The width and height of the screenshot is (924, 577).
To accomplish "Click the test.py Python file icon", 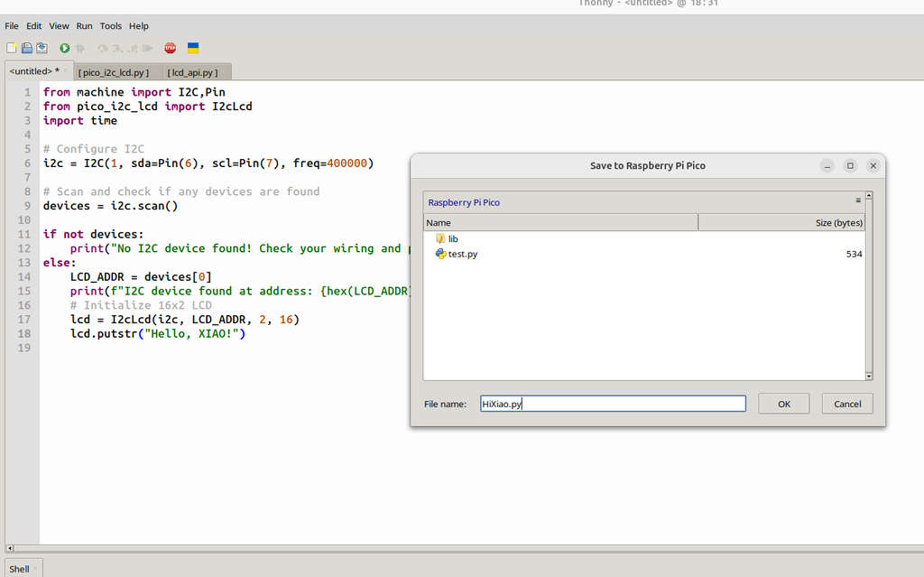I will click(x=440, y=254).
